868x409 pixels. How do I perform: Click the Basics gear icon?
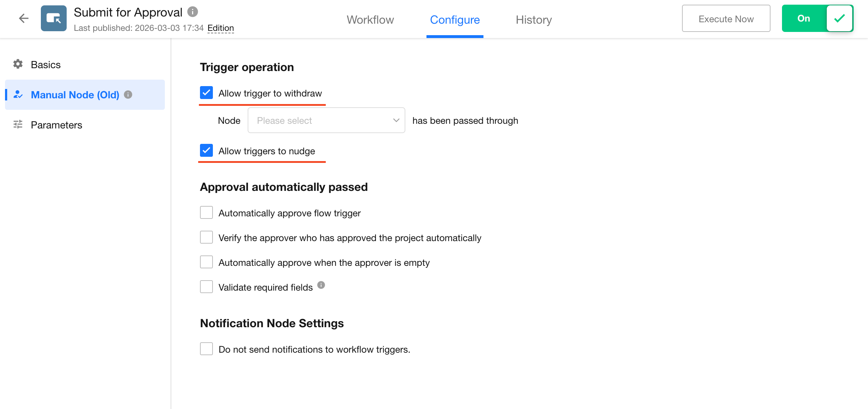(x=18, y=64)
